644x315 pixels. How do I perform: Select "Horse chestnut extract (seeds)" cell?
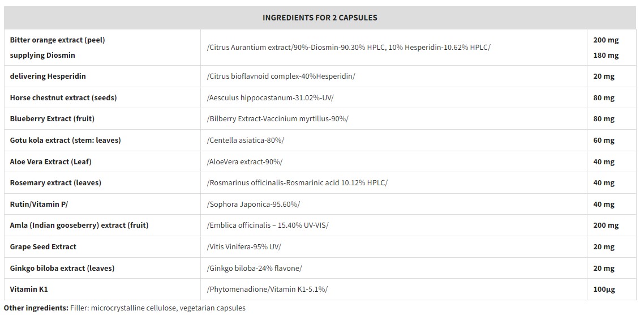pyautogui.click(x=63, y=98)
